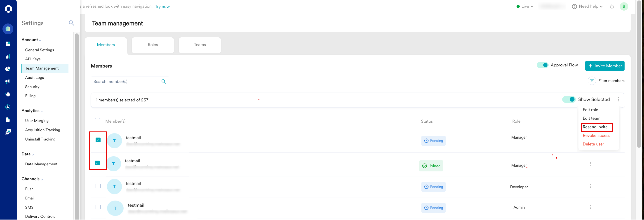644x220 pixels.
Task: Click the blue plus create icon
Action: (x=8, y=29)
